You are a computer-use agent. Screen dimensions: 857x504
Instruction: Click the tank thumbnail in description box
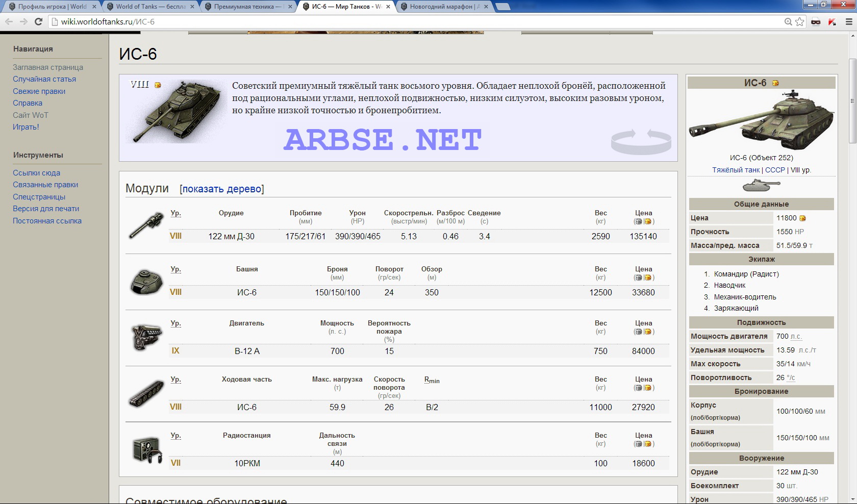pos(177,111)
